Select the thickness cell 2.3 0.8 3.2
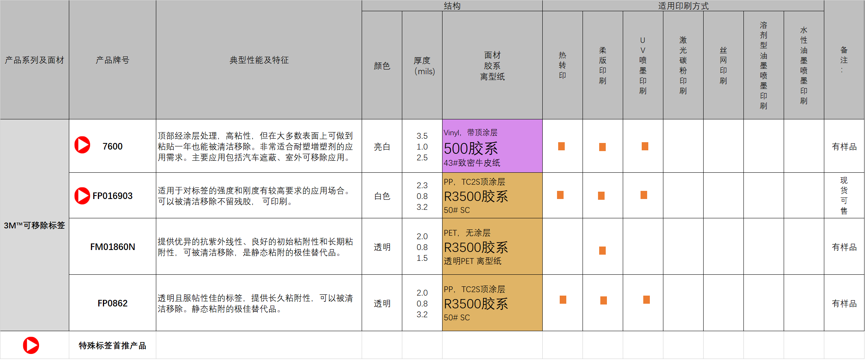 pos(422,196)
